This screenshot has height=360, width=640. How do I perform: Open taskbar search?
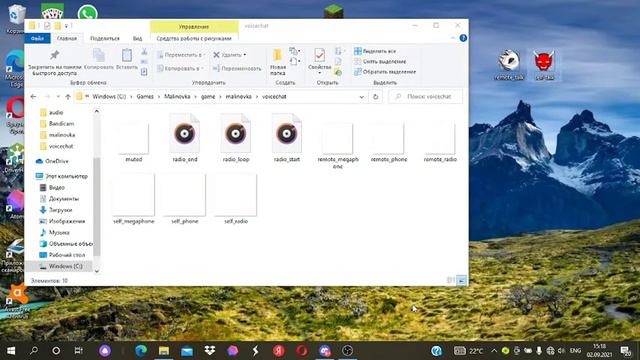(x=34, y=351)
